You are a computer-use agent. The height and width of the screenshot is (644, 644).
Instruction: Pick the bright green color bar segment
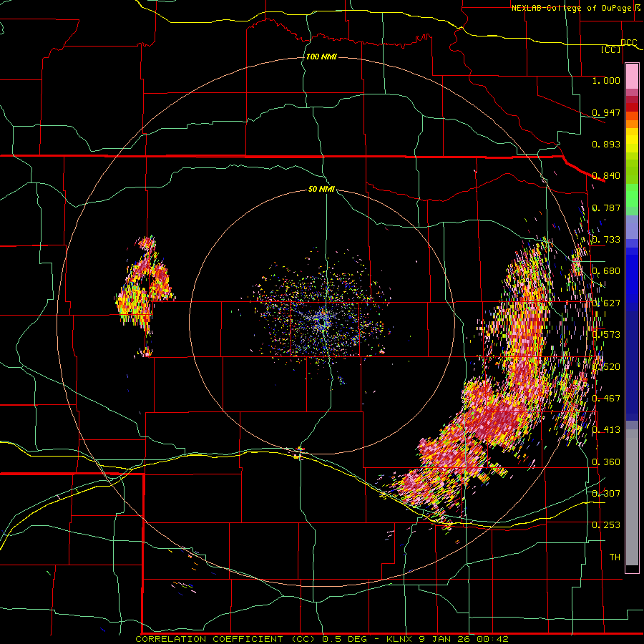632,195
